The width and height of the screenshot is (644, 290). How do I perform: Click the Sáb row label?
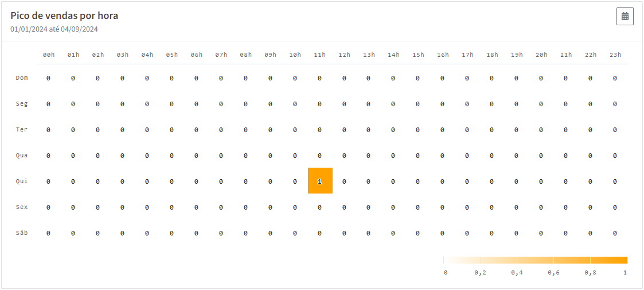pyautogui.click(x=22, y=233)
